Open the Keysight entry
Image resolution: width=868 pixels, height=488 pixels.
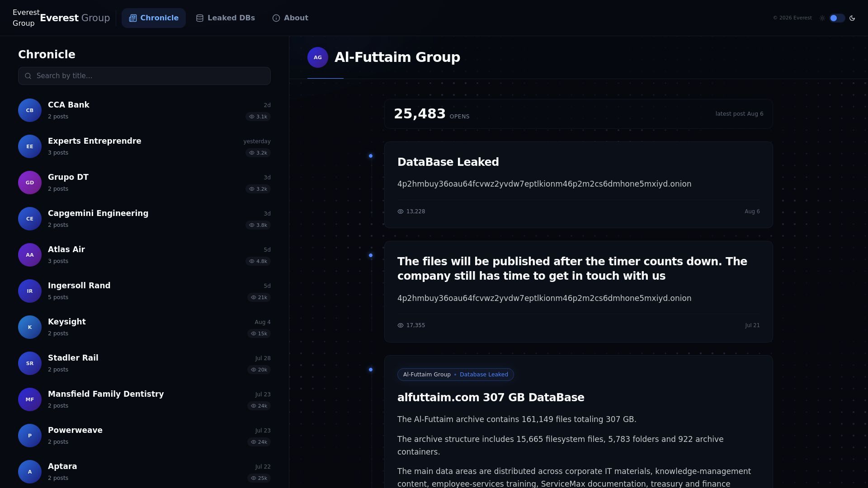coord(144,327)
